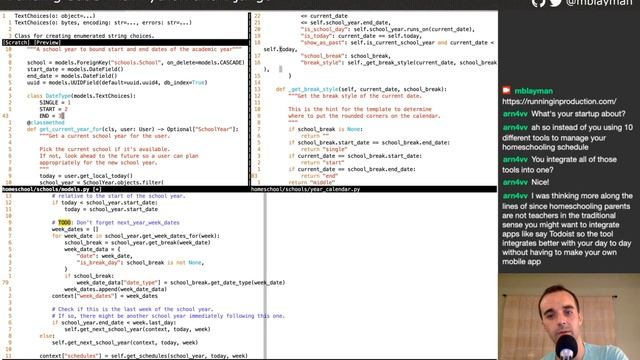Click the mblayman username in chat

(533, 91)
